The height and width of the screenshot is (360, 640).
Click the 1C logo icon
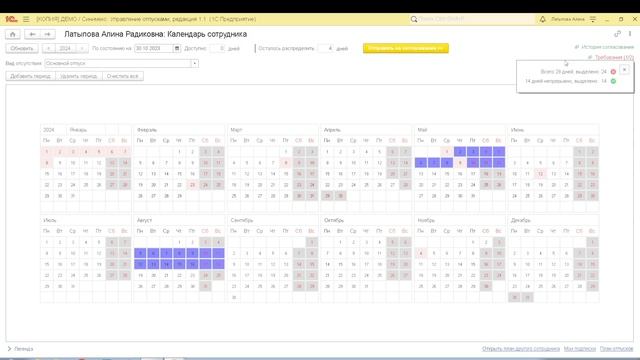11,19
